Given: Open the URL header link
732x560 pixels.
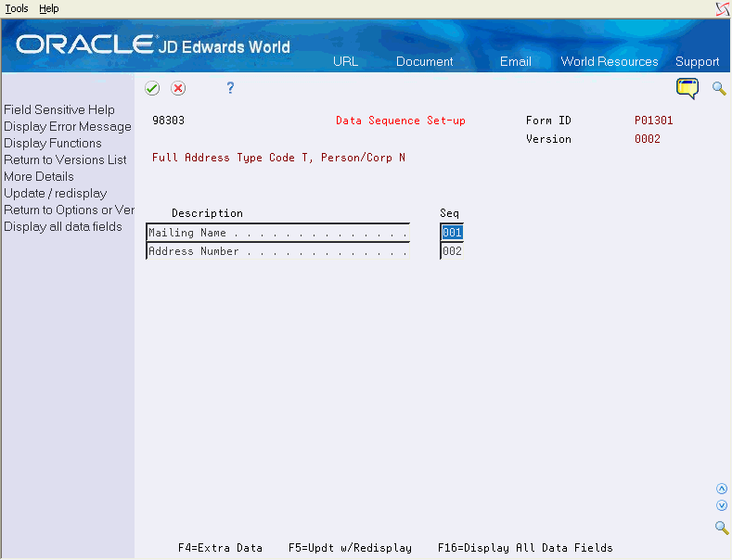Looking at the screenshot, I should pos(345,61).
